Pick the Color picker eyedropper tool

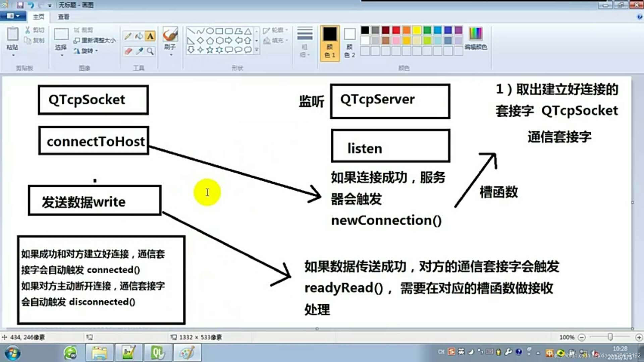tap(139, 51)
